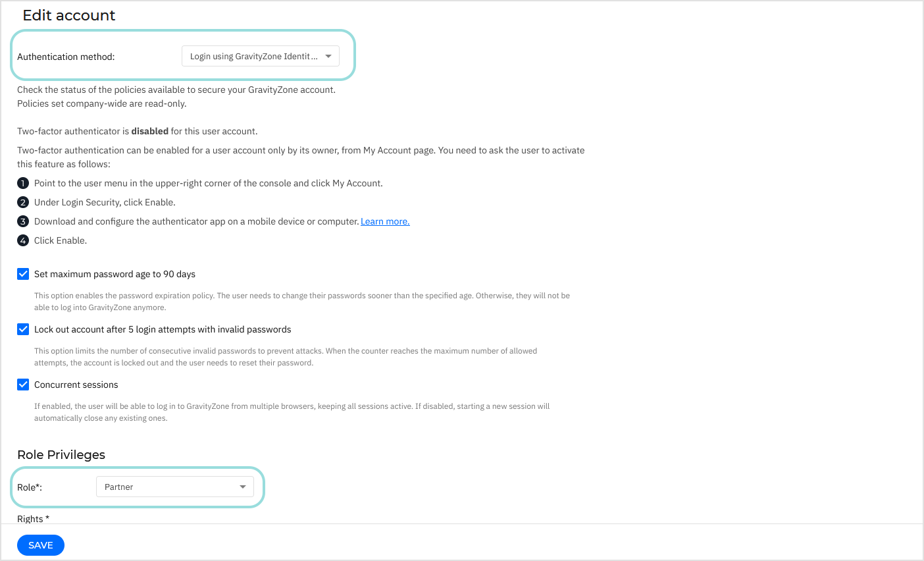Screen dimensions: 924x561
Task: Uncheck 'Set maximum password age to 90 days'
Action: (23, 273)
